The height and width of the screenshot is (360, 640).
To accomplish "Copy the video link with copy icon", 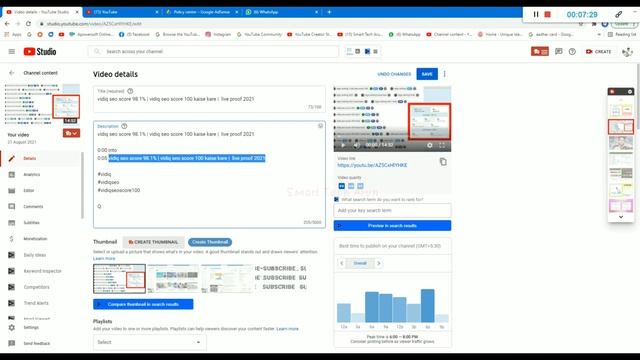I will [443, 162].
